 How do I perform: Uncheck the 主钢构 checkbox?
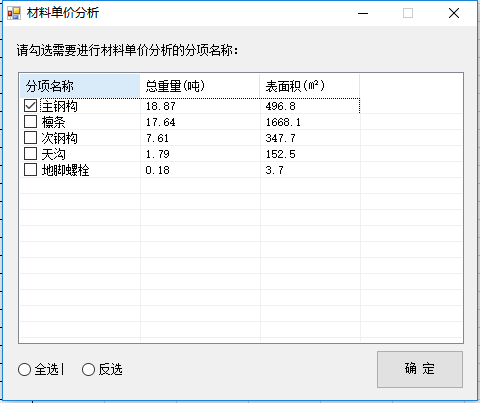(30, 106)
